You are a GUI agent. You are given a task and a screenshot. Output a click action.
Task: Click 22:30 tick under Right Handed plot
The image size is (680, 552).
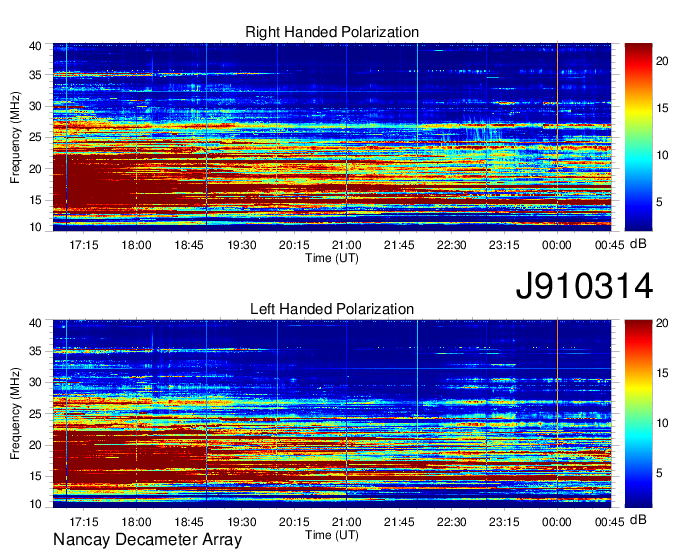[x=451, y=245]
